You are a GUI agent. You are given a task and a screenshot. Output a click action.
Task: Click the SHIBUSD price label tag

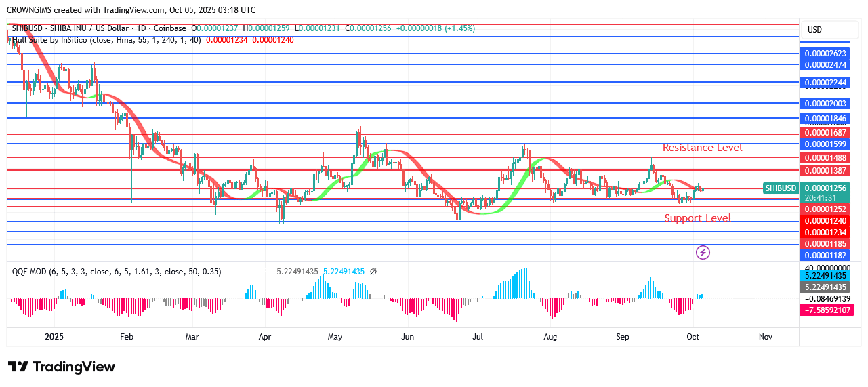click(780, 188)
